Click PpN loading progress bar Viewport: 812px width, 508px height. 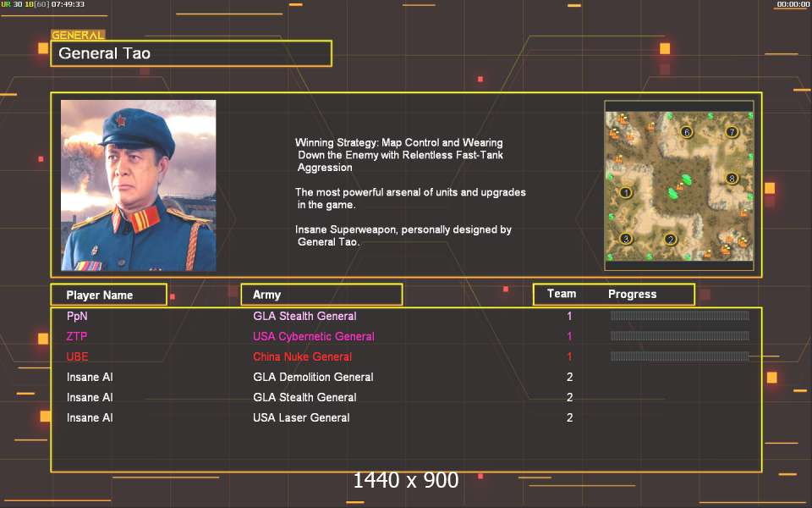point(679,316)
